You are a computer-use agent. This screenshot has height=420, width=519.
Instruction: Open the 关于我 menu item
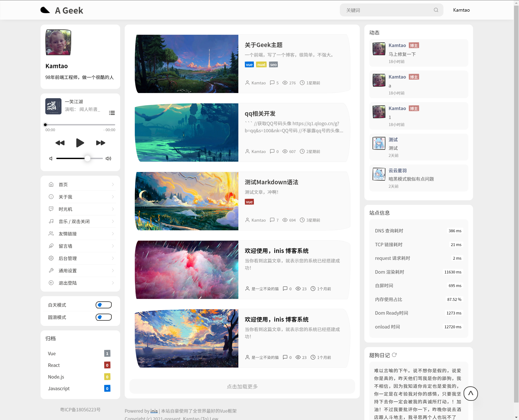(80, 197)
